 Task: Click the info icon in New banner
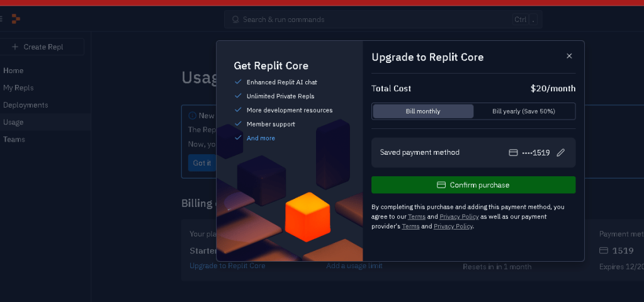tap(192, 116)
